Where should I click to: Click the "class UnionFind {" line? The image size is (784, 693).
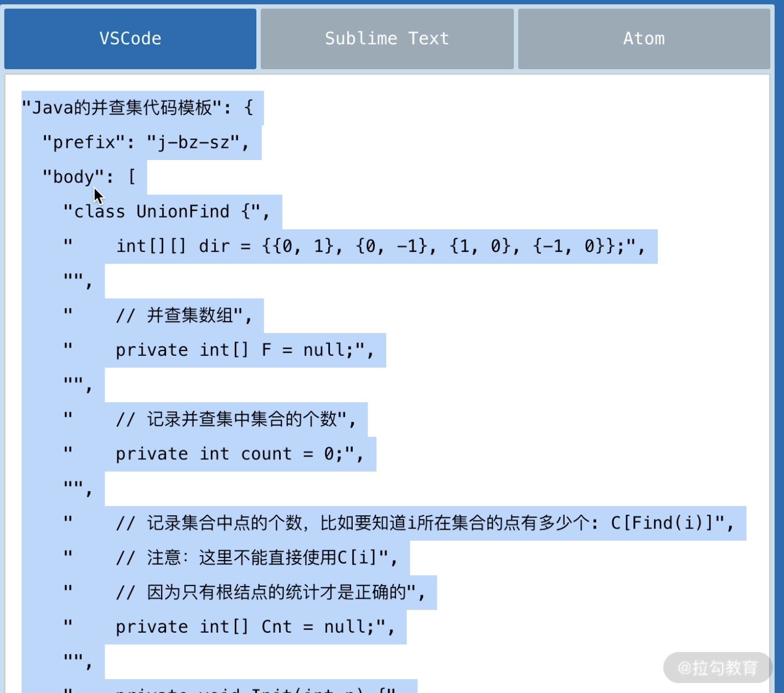click(167, 211)
